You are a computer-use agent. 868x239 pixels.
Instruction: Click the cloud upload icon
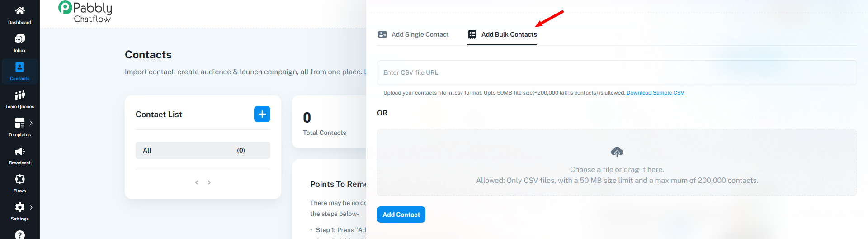coord(617,152)
